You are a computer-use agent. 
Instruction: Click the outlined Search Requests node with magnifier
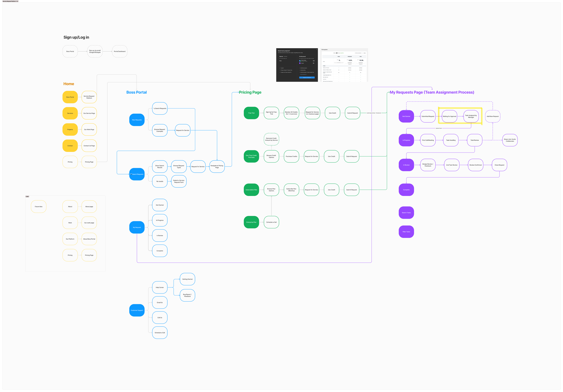click(160, 108)
